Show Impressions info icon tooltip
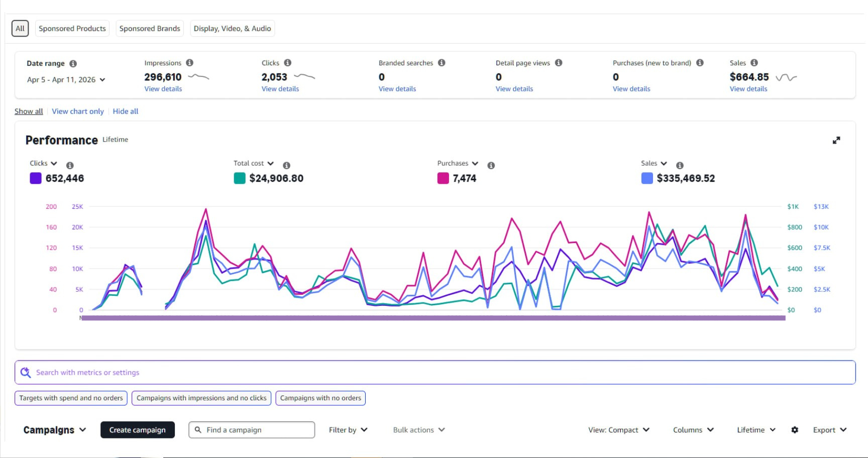The image size is (868, 458). [190, 63]
